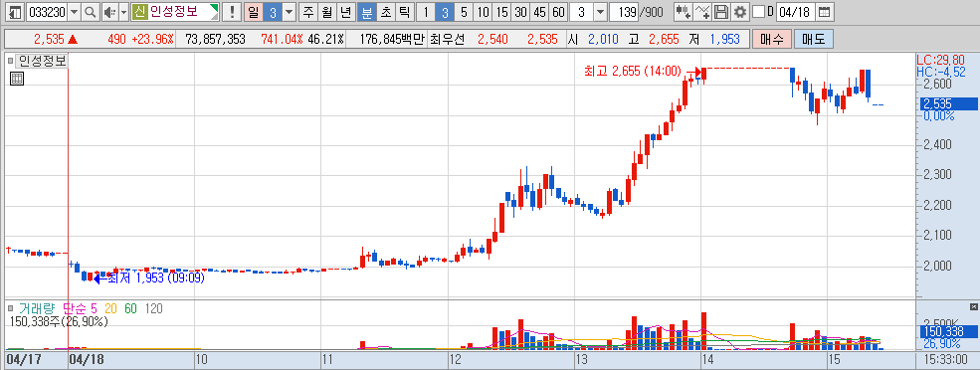Click the 60 moving average label
Screen dimensions: 980x370
click(x=130, y=308)
